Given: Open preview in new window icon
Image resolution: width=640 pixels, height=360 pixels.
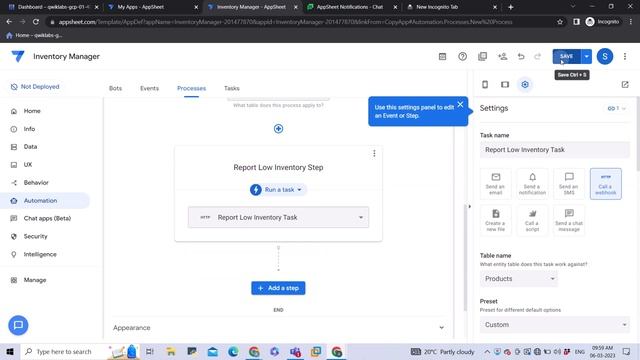Looking at the screenshot, I should 625,84.
